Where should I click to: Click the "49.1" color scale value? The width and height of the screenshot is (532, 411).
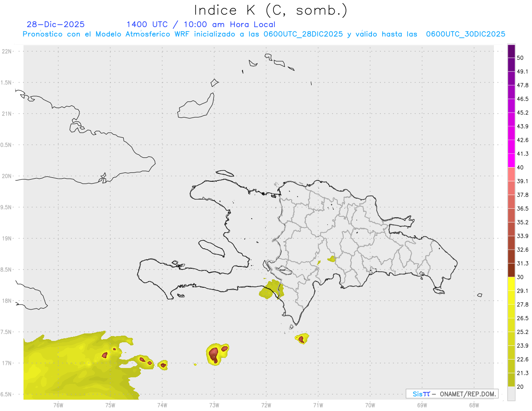[523, 71]
